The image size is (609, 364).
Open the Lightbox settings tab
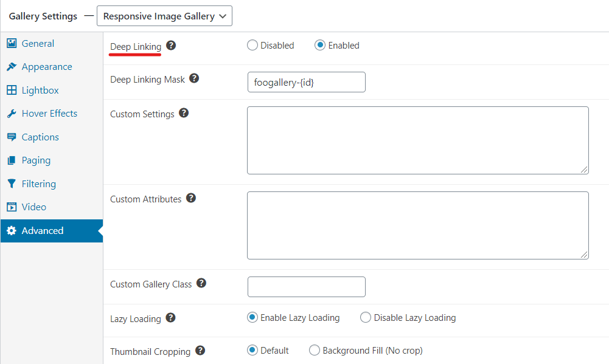tap(52, 90)
